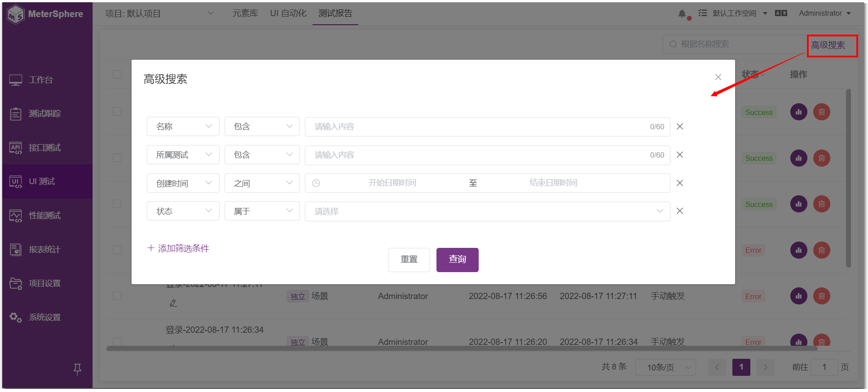Remove the 状态 filter row
This screenshot has width=868, height=392.
coord(680,211)
